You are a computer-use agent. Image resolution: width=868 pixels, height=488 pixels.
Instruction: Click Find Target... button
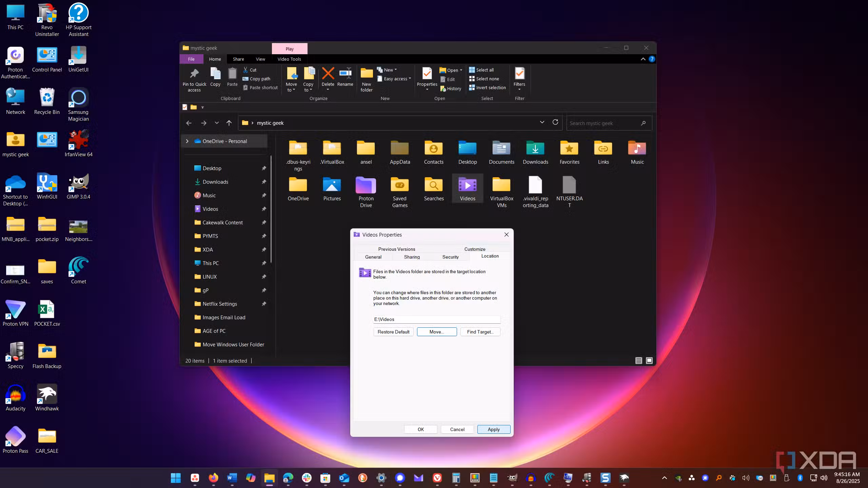point(480,332)
